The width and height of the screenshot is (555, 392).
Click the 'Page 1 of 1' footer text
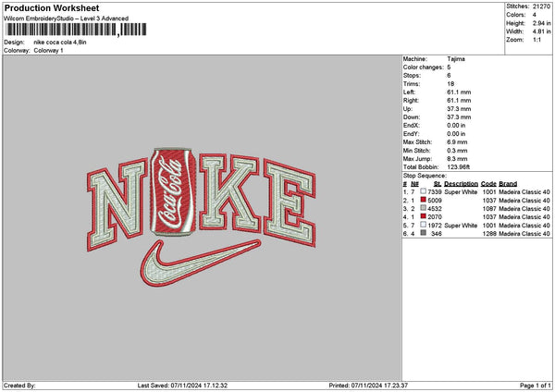536,386
